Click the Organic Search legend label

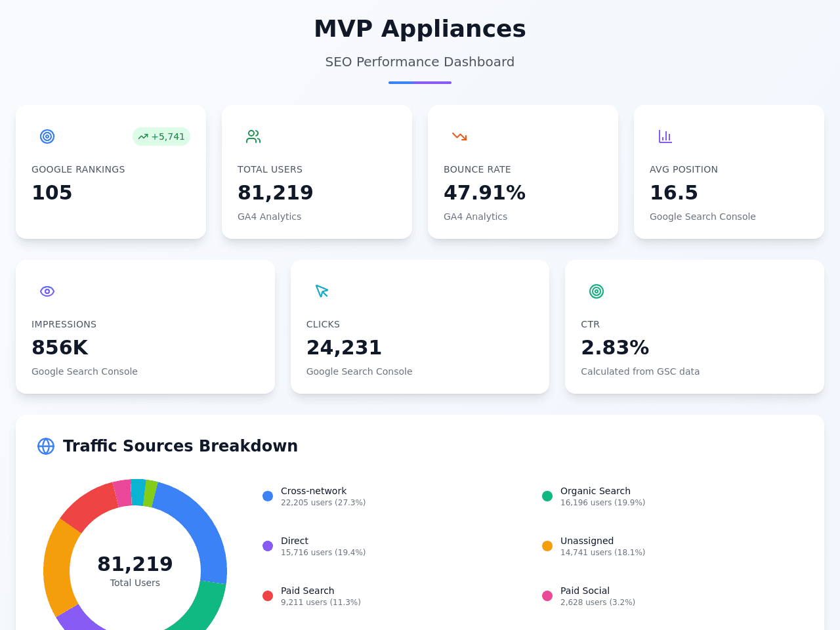click(x=595, y=491)
